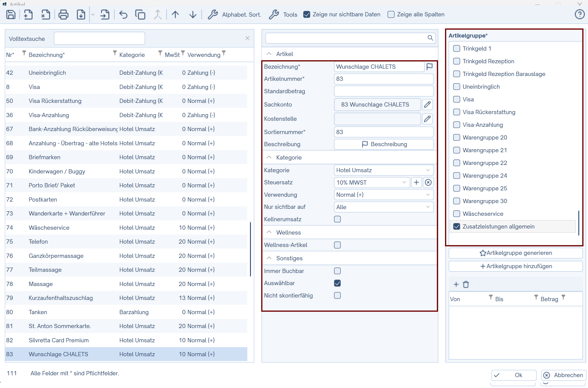
Task: Click the 'Alphabet. Sort.' toolbar item
Action: click(x=234, y=14)
